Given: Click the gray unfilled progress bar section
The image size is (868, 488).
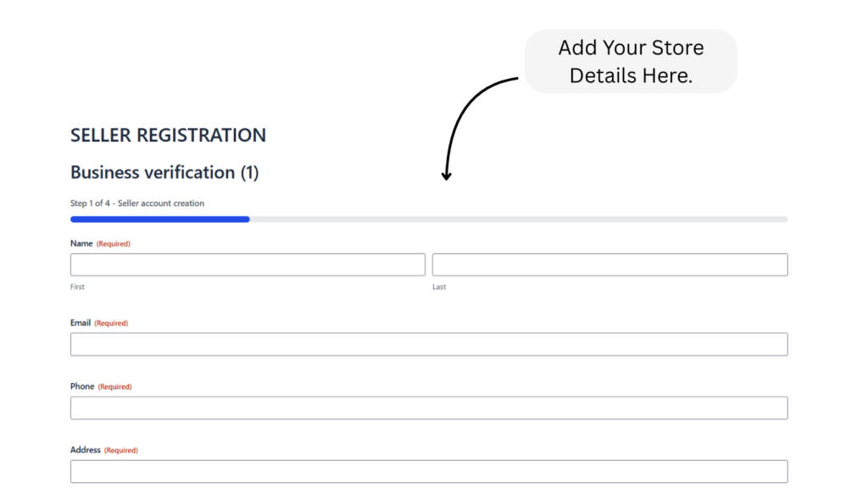Looking at the screenshot, I should (518, 219).
